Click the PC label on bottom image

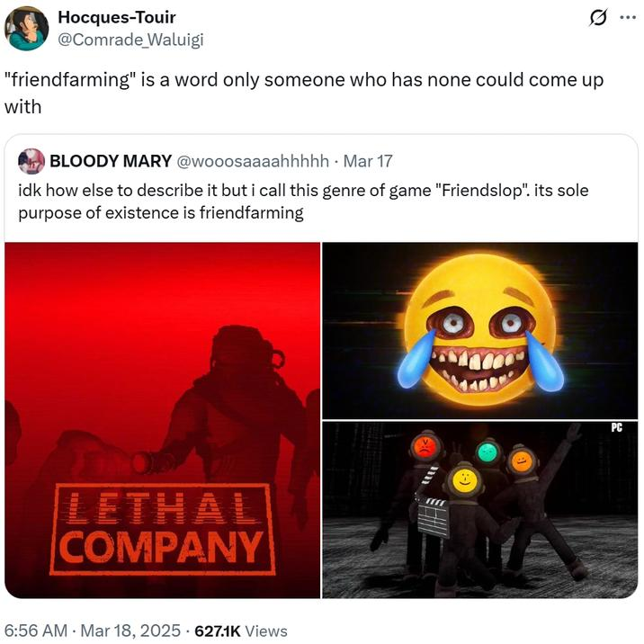click(x=616, y=427)
